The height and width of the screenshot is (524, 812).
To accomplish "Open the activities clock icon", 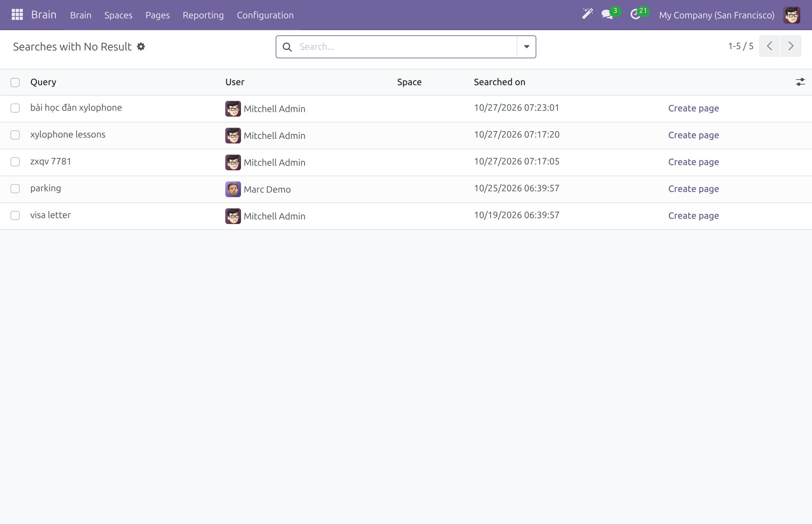I will pyautogui.click(x=636, y=15).
